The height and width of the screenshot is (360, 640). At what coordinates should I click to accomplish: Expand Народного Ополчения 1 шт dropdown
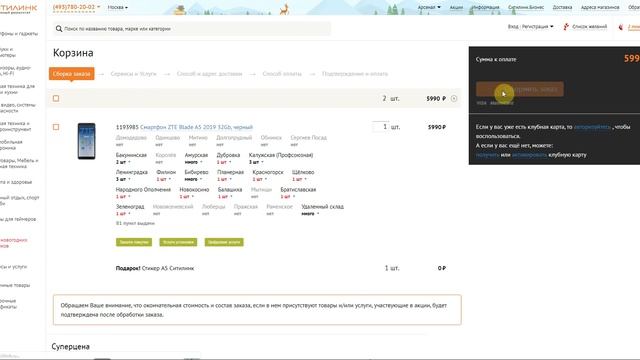tap(123, 197)
